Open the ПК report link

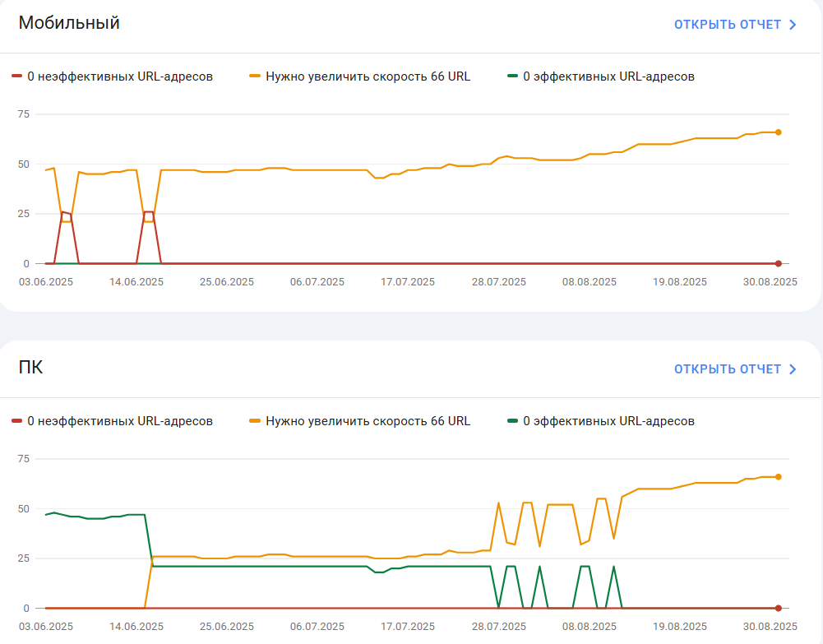(735, 369)
